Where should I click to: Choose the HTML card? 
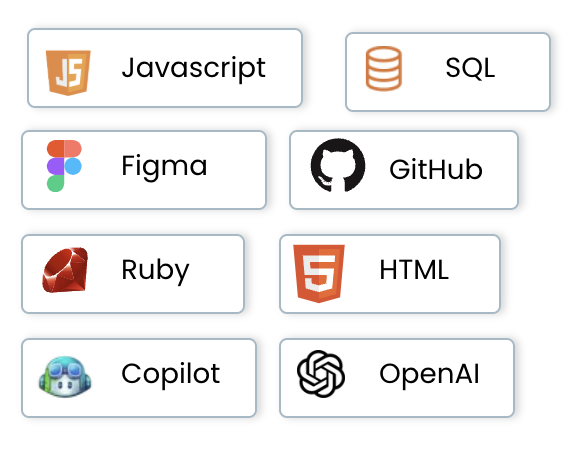point(390,274)
